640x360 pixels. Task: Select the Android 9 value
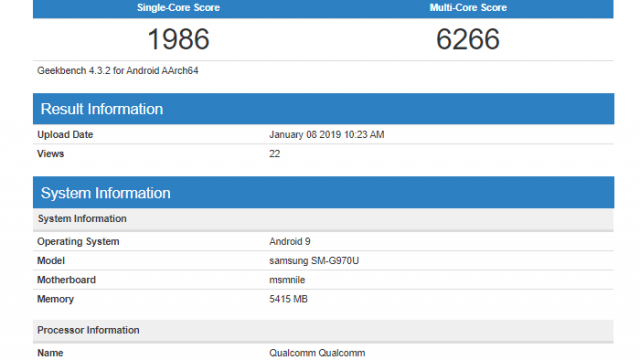pos(290,242)
